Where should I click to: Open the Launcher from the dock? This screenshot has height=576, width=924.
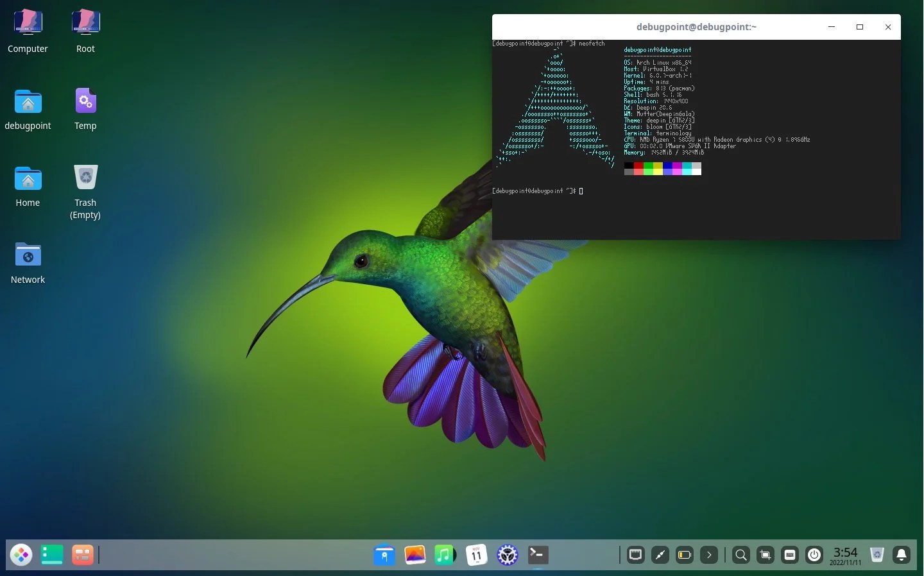click(21, 555)
